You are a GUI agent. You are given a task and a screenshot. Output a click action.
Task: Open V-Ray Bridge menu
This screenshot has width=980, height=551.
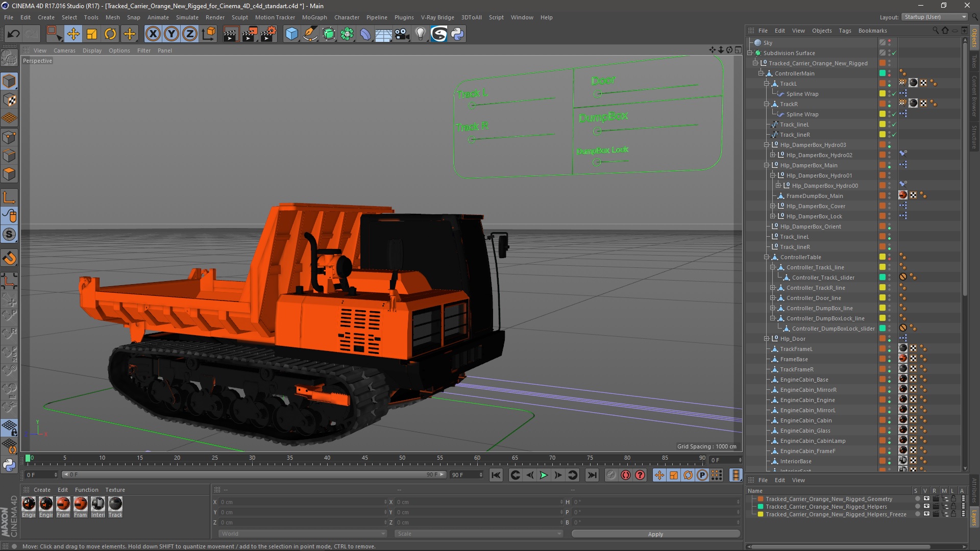(437, 17)
